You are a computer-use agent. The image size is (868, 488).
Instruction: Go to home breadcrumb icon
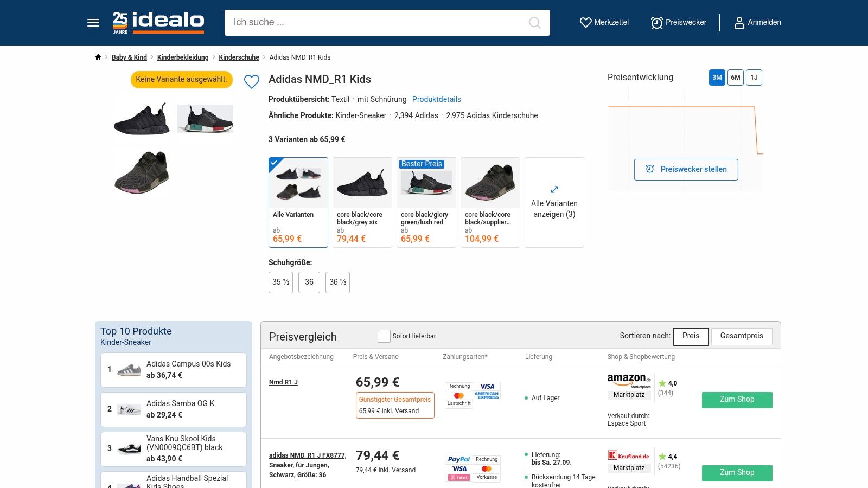pos(98,57)
